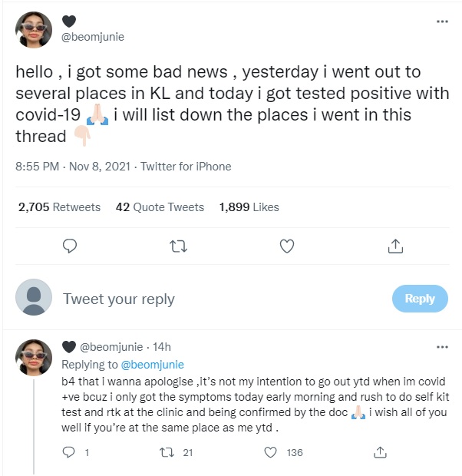The height and width of the screenshot is (476, 462).
Task: Like the main tweet with heart icon
Action: pyautogui.click(x=287, y=246)
